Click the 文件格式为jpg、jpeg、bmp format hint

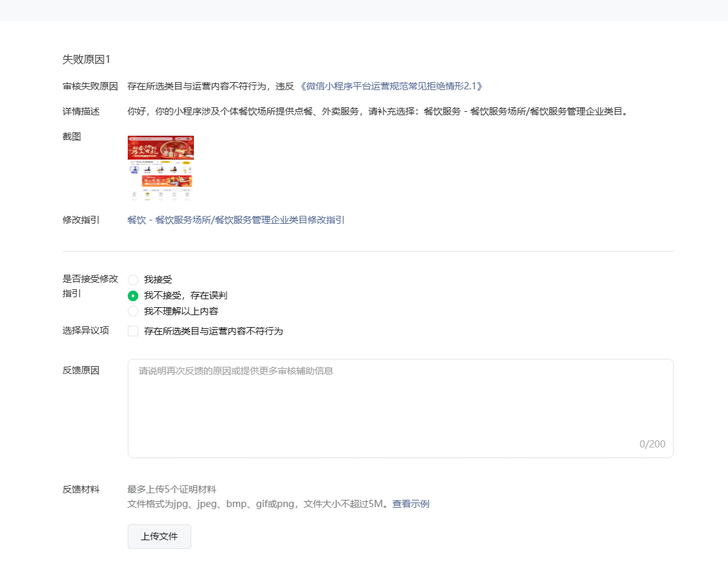tap(259, 504)
